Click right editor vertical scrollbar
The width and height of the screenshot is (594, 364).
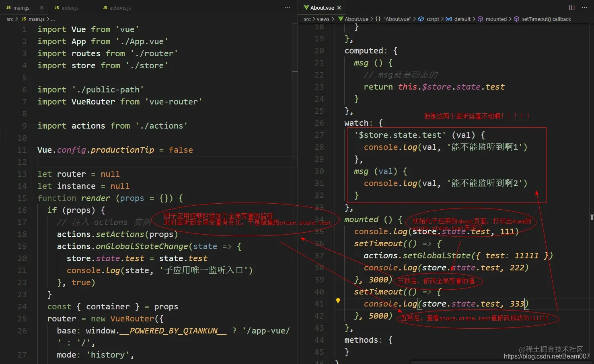point(591,193)
